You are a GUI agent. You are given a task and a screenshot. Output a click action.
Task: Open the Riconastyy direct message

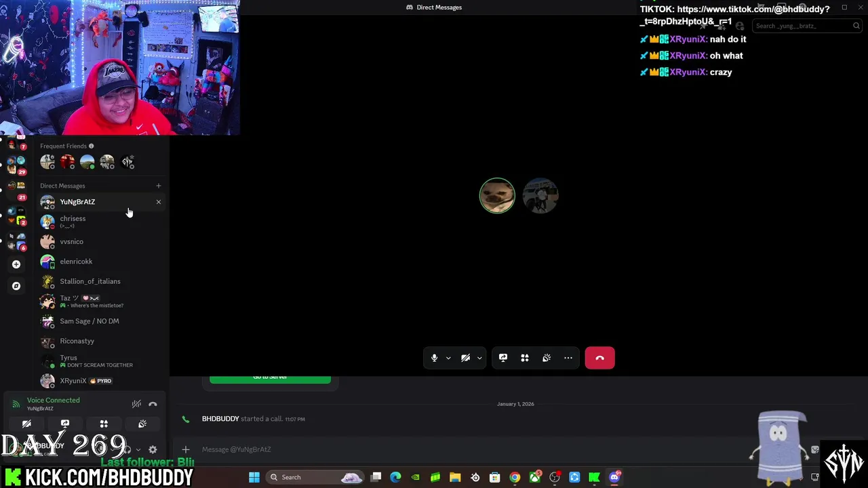point(102,341)
